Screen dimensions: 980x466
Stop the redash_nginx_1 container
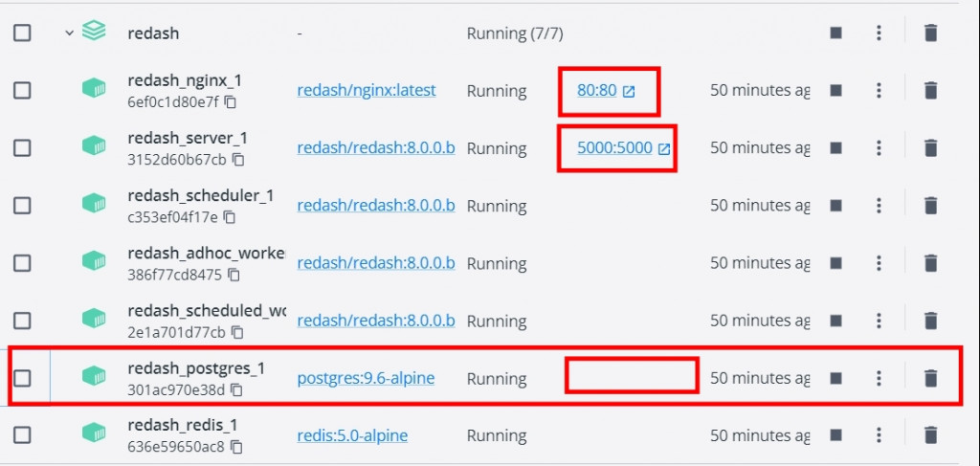[x=836, y=91]
